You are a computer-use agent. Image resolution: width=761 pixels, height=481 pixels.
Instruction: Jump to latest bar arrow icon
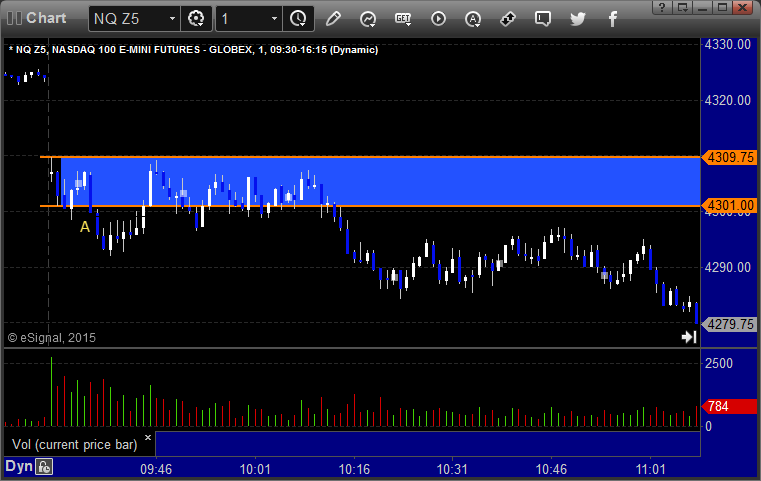point(689,337)
